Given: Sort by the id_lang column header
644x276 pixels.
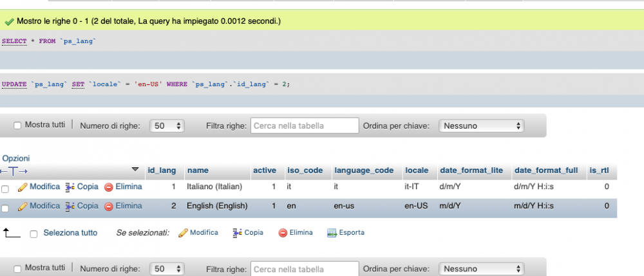Looking at the screenshot, I should tap(162, 170).
